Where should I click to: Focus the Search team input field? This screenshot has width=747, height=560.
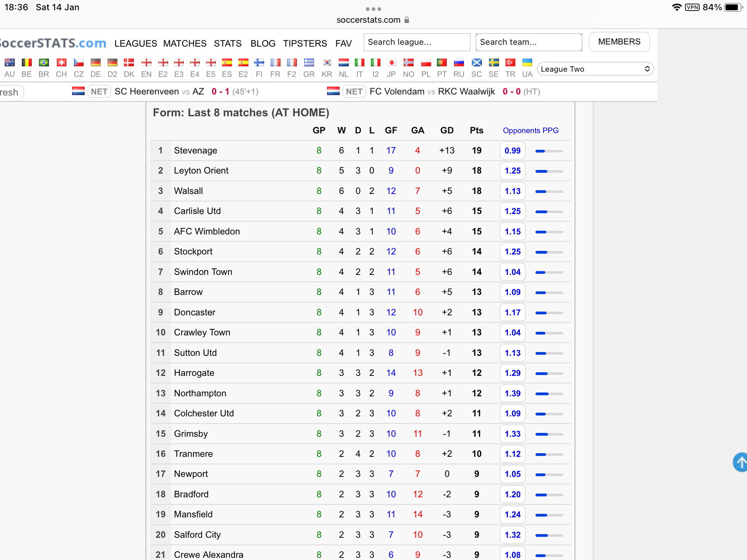click(x=529, y=42)
